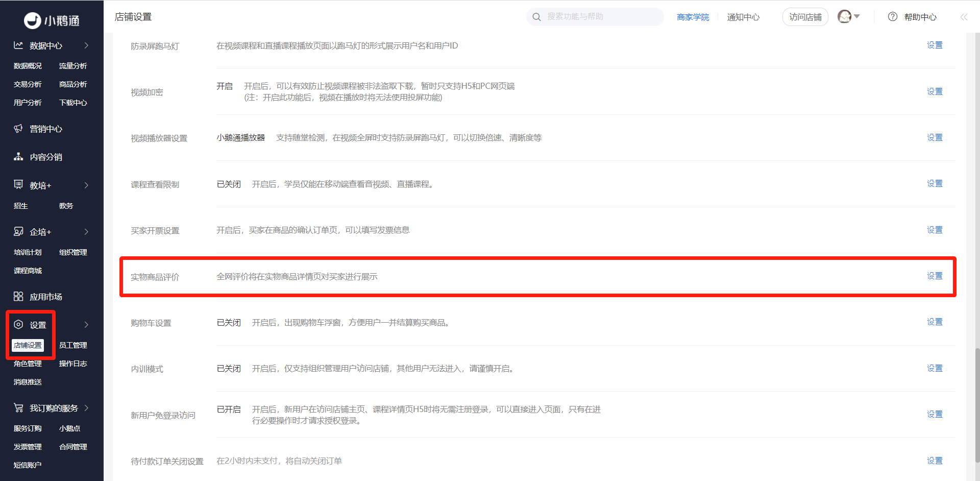
Task: Click the 访问店铺 button
Action: [x=805, y=17]
